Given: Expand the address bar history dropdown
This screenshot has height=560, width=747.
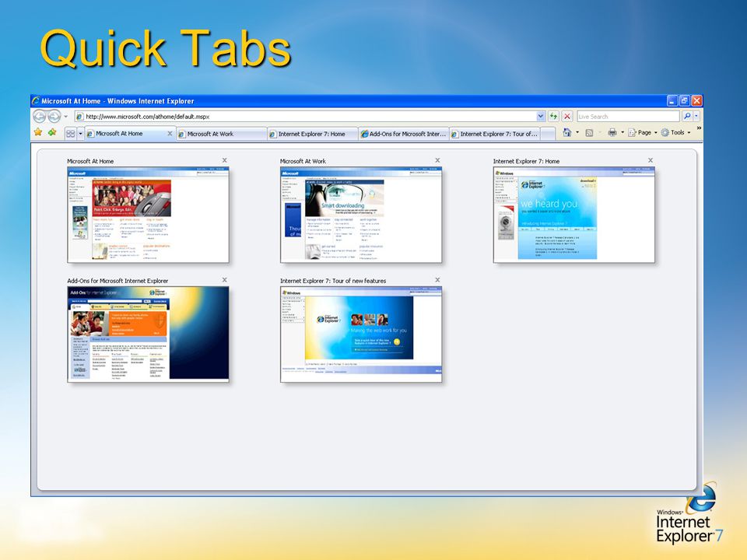Looking at the screenshot, I should click(x=540, y=116).
